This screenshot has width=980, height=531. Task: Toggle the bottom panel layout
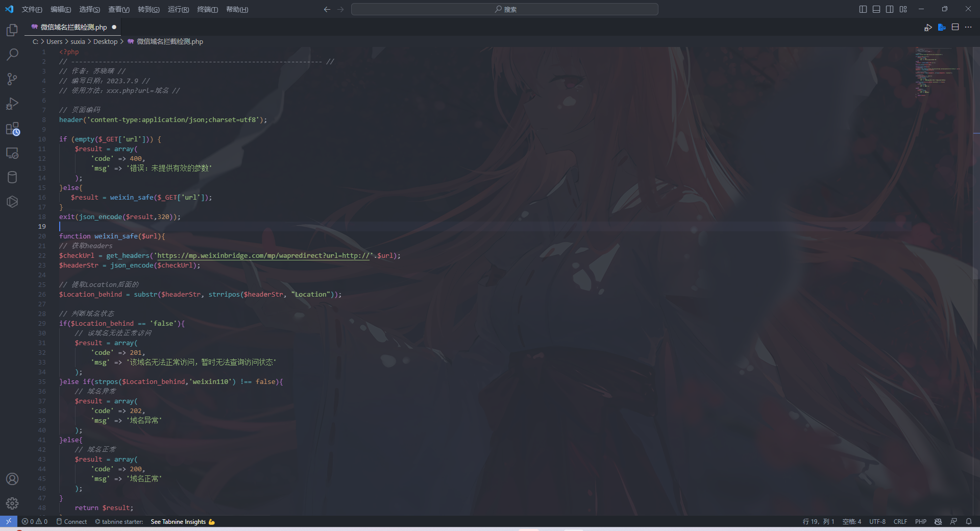click(x=876, y=9)
